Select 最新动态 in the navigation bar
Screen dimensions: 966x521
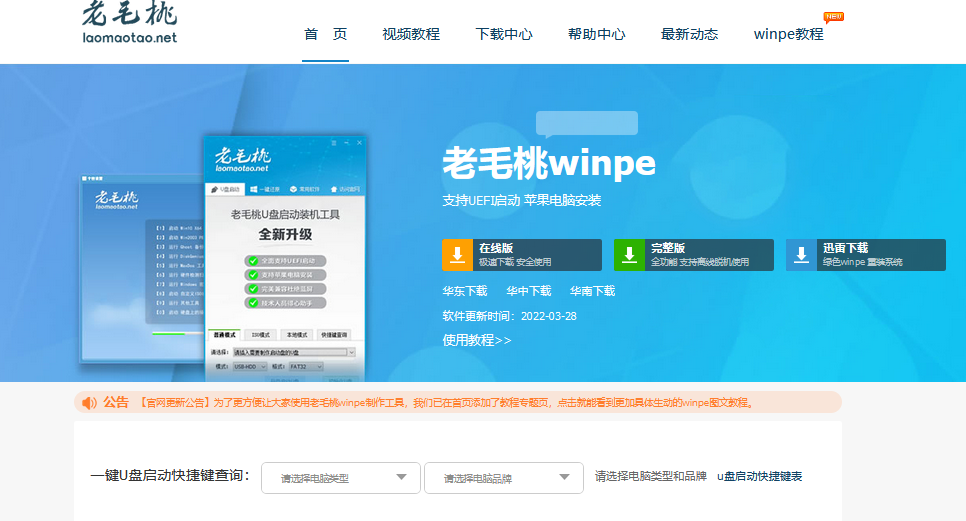click(x=689, y=34)
